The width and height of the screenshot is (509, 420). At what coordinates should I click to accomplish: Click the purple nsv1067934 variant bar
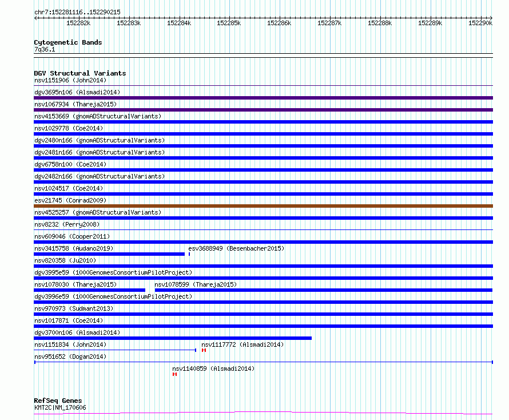263,110
